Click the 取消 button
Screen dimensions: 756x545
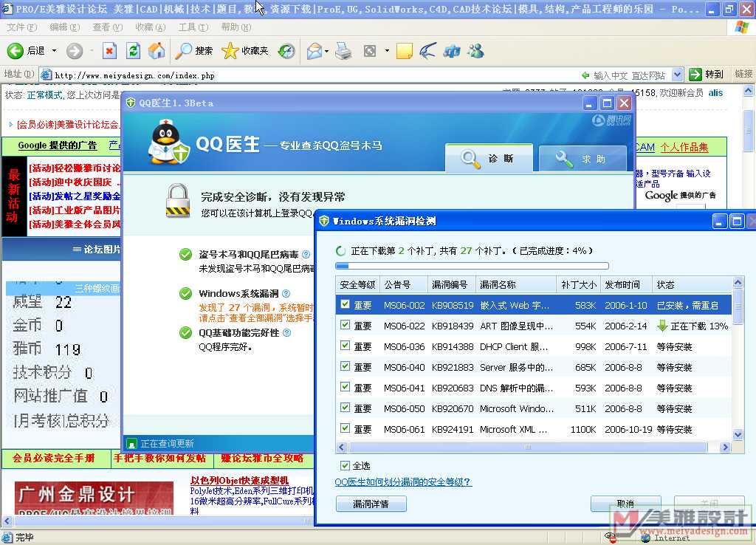coord(625,504)
